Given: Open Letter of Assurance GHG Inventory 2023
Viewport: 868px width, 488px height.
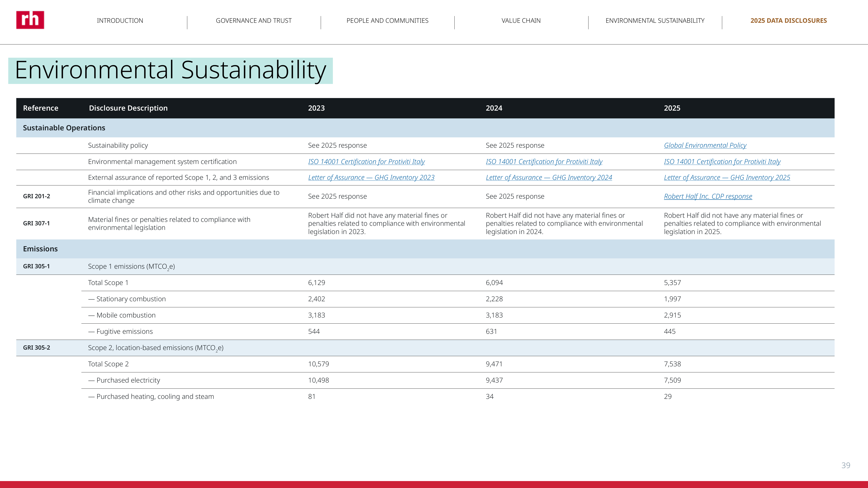Looking at the screenshot, I should pyautogui.click(x=371, y=177).
